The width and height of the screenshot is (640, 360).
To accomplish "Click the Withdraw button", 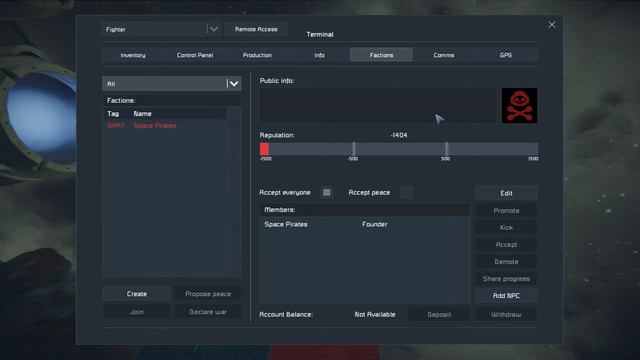I will point(506,315).
